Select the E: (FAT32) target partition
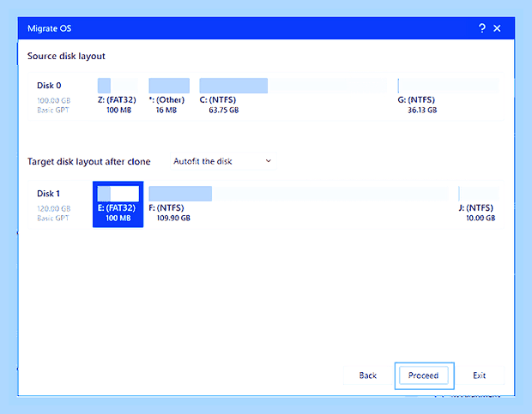Screen dimensions: 532x414 point(118,204)
